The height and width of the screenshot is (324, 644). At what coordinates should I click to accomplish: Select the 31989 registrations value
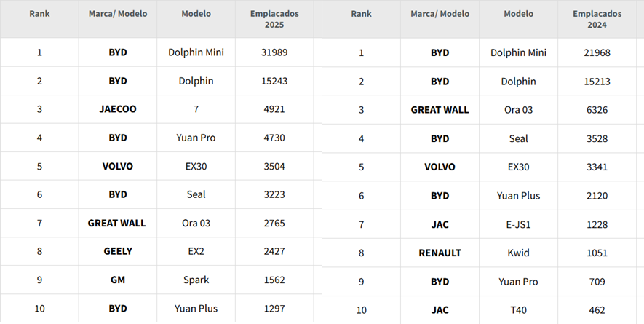click(x=274, y=52)
